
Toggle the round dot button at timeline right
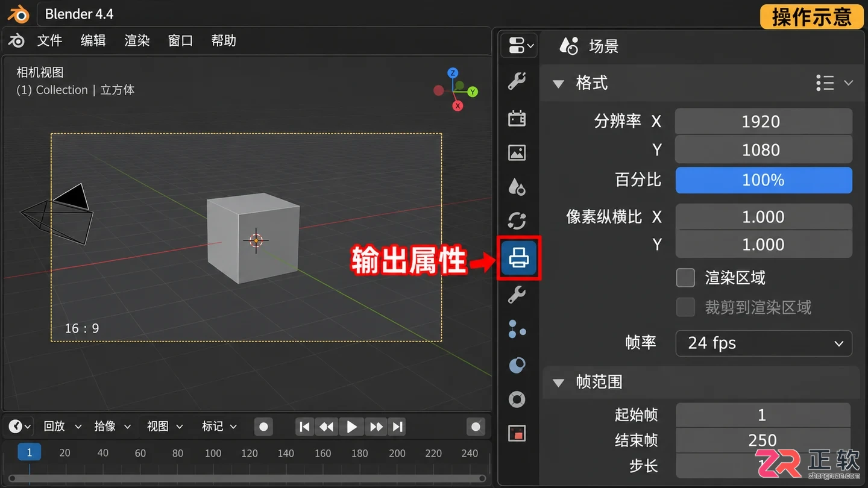click(476, 427)
